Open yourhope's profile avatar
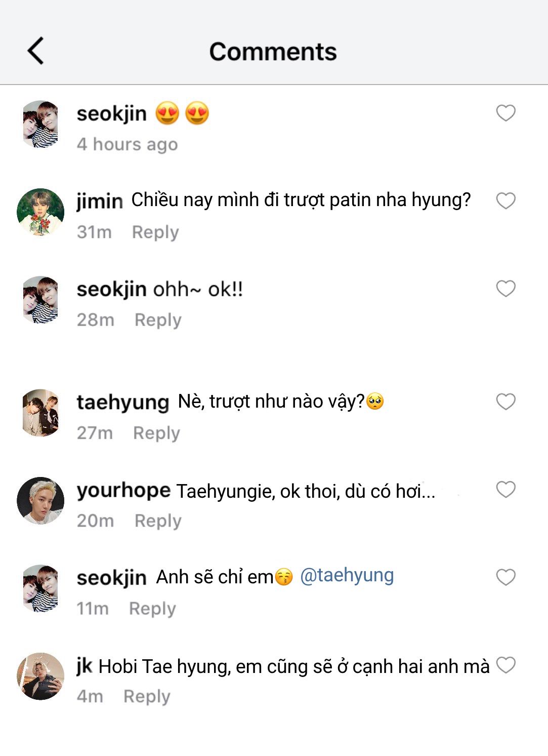 pos(40,500)
